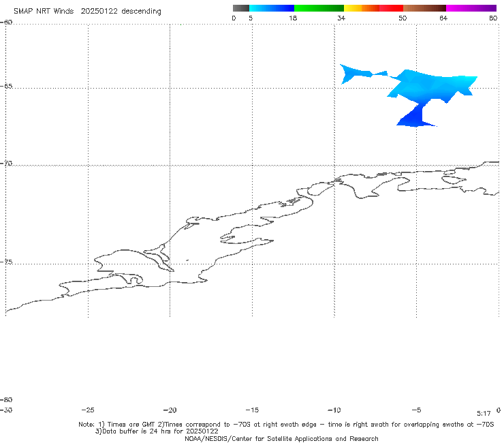Click the longitude label '-10'

point(334,410)
